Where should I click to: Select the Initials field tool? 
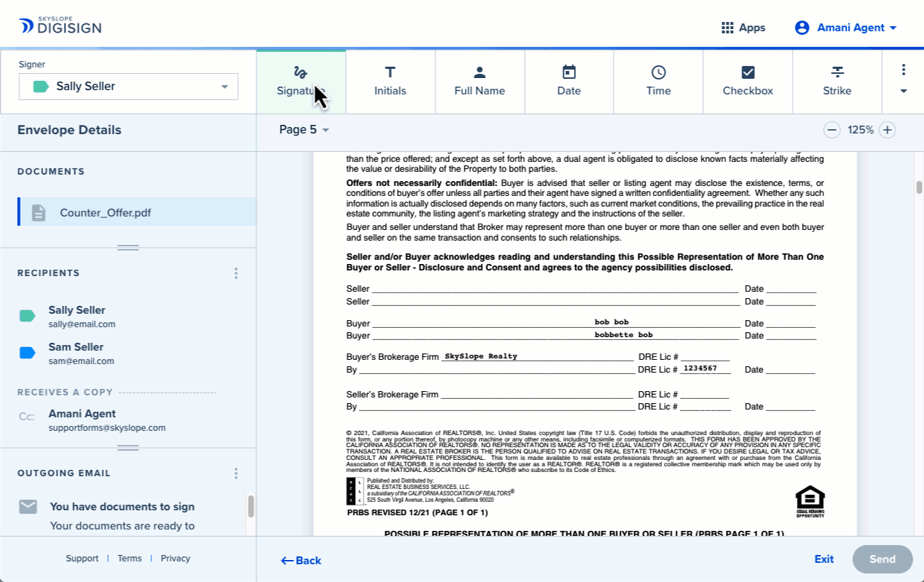click(390, 82)
